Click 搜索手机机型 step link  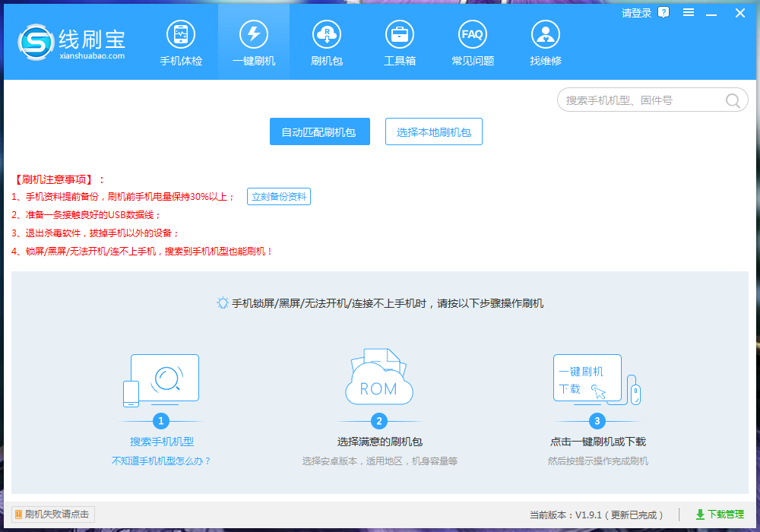pyautogui.click(x=161, y=442)
